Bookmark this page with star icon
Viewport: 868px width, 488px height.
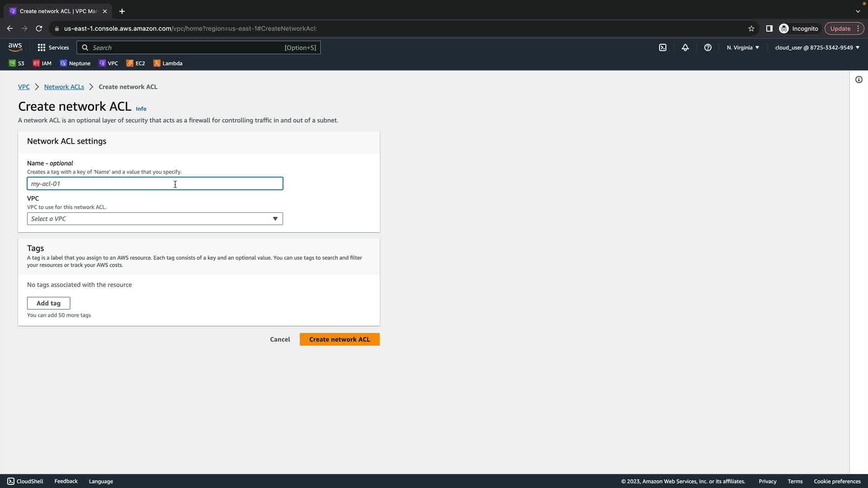pos(751,28)
